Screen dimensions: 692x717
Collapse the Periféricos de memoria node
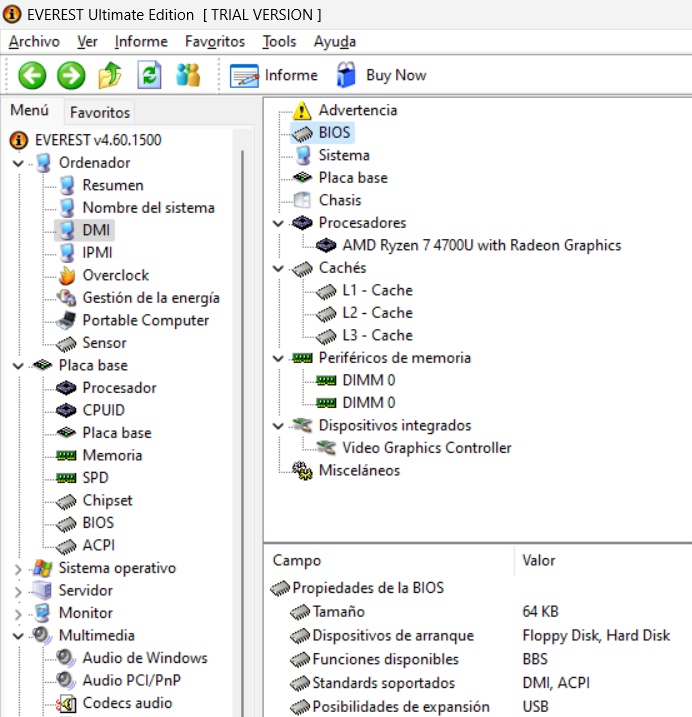click(278, 358)
